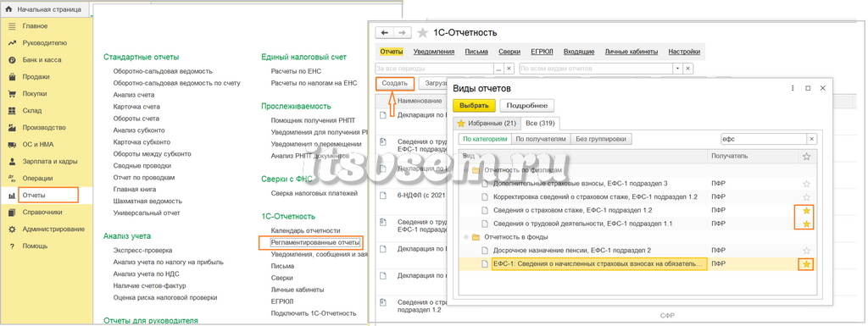
Task: Select ЕФС-1 Сведения о начисленных страховых взносах row
Action: [638, 265]
